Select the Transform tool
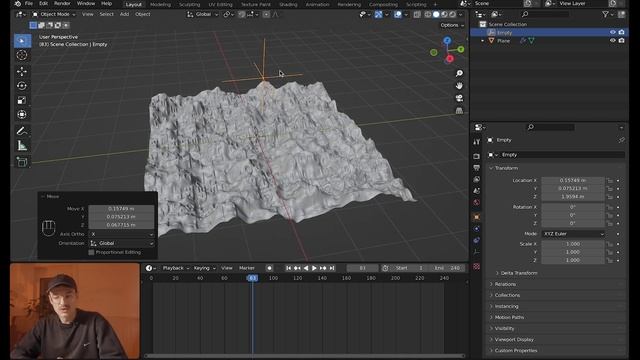 coord(22,115)
